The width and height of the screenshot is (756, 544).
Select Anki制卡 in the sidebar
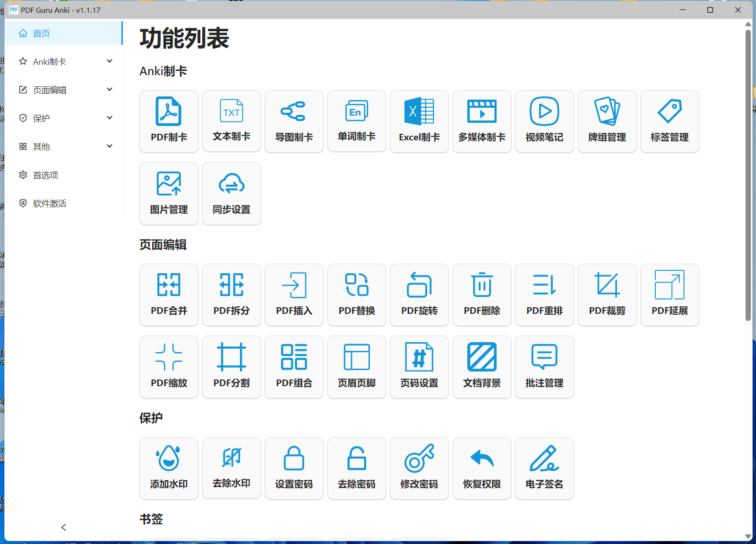pos(63,61)
